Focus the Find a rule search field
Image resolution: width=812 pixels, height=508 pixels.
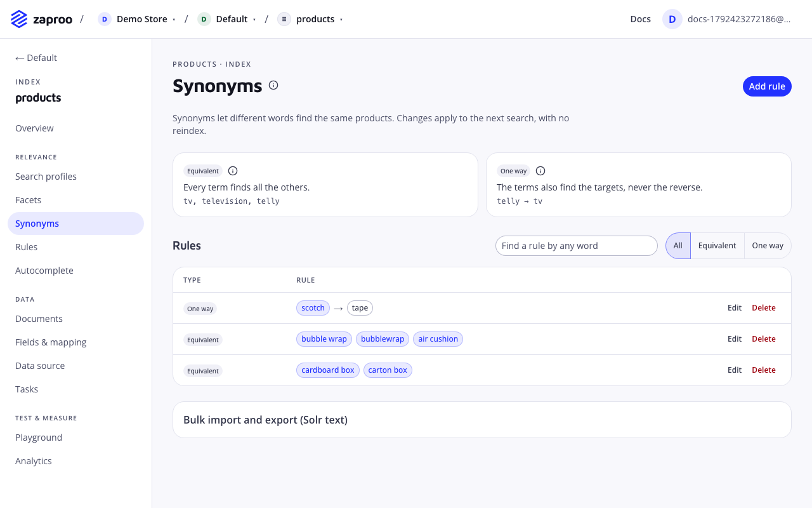point(576,246)
